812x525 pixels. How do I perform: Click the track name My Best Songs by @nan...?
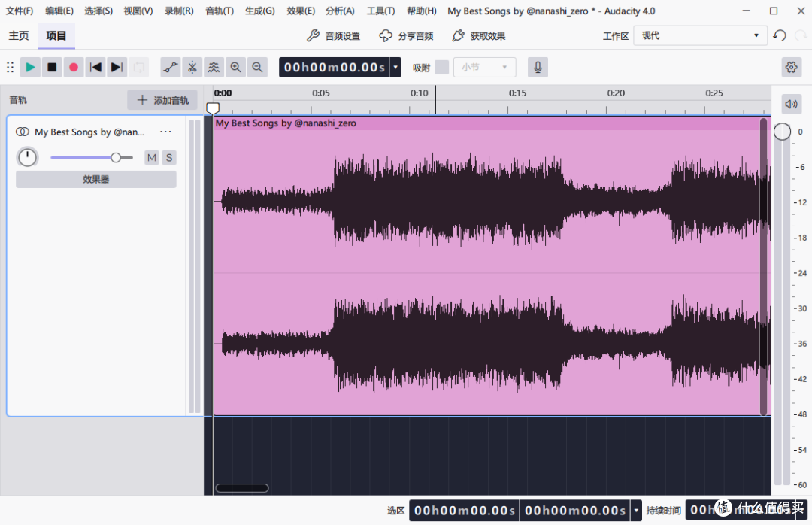click(89, 132)
